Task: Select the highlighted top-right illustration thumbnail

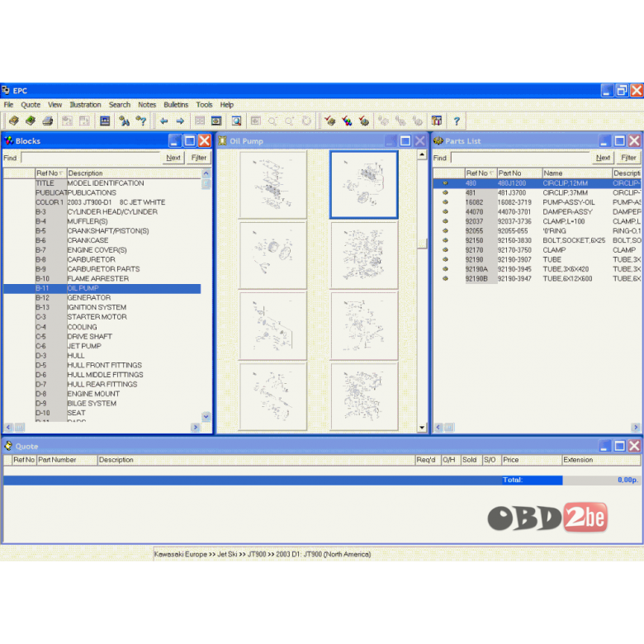Action: coord(364,185)
